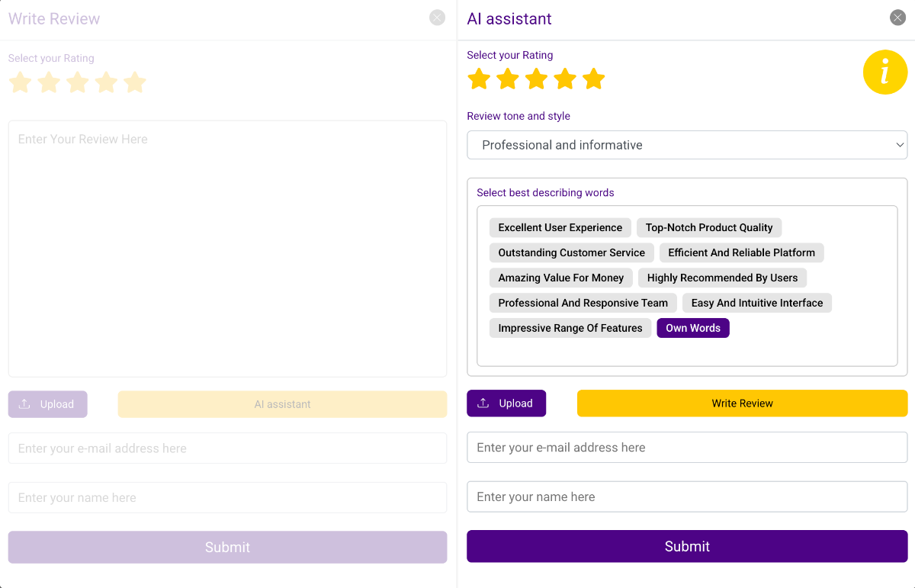Click the upload icon in AI assistant panel
915x588 pixels.
[x=482, y=403]
